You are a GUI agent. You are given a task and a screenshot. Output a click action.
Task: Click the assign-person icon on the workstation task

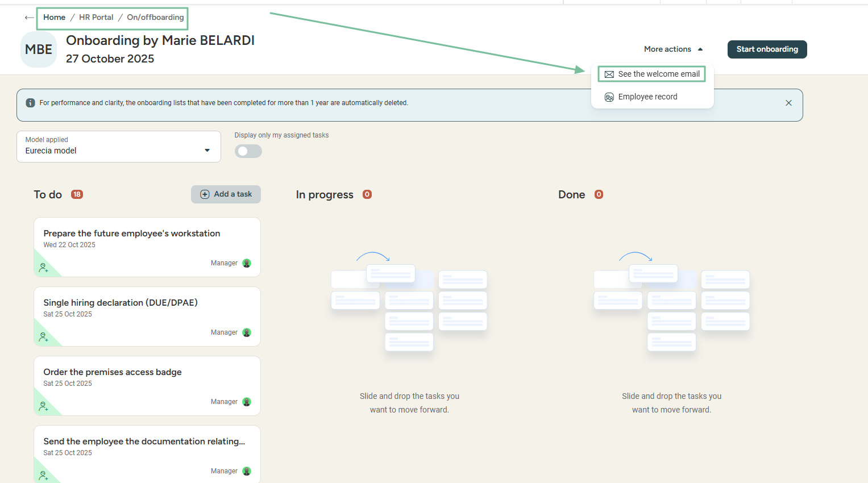(43, 268)
